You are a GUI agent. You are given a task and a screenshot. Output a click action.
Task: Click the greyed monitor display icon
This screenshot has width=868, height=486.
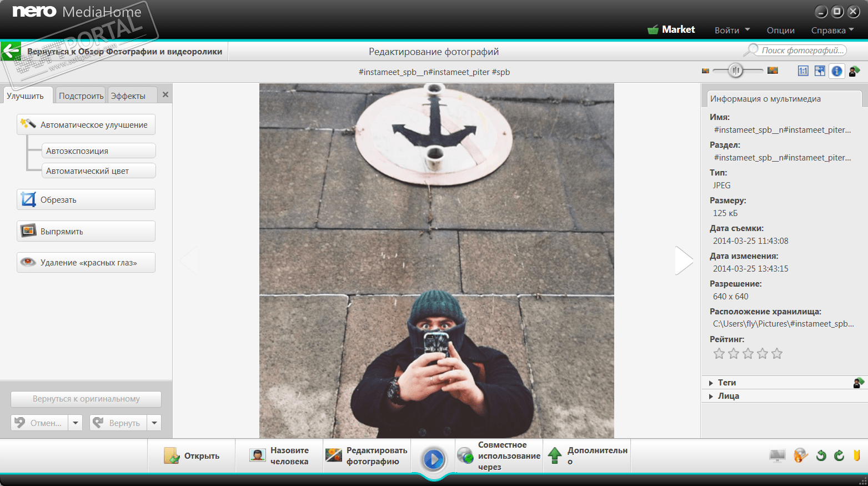pos(777,455)
